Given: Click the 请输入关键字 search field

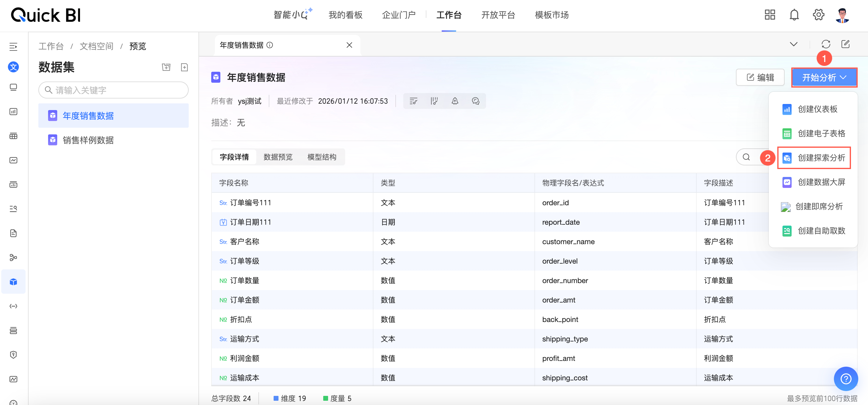Looking at the screenshot, I should point(114,90).
